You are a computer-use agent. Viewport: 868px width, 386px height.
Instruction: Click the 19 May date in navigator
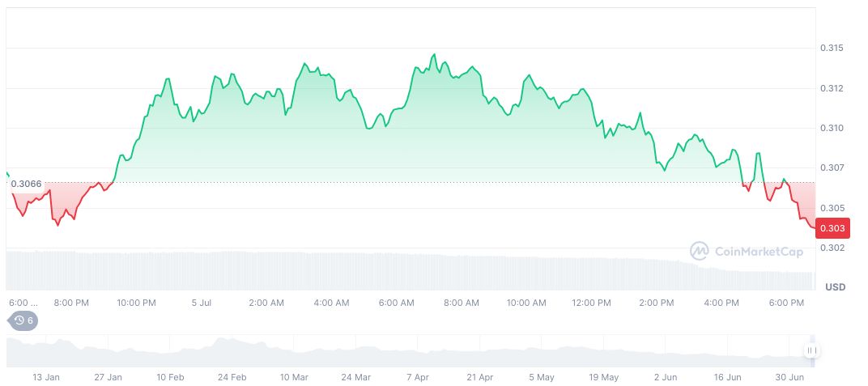[603, 377]
